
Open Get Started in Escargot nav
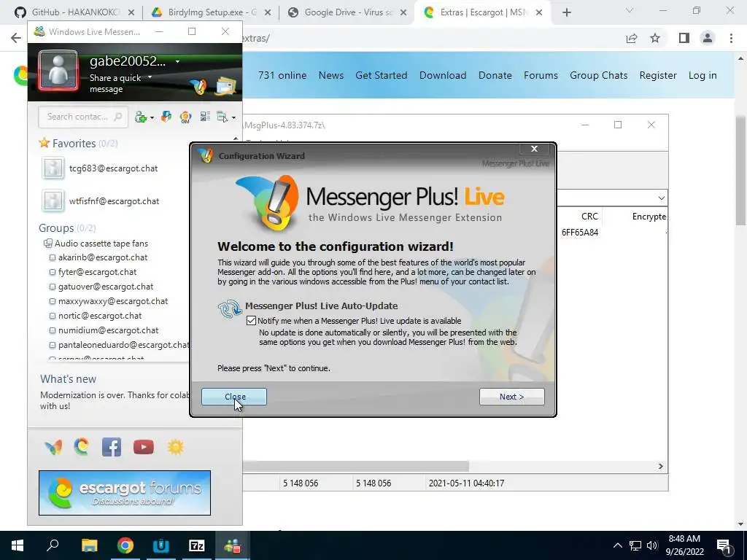[x=381, y=75]
